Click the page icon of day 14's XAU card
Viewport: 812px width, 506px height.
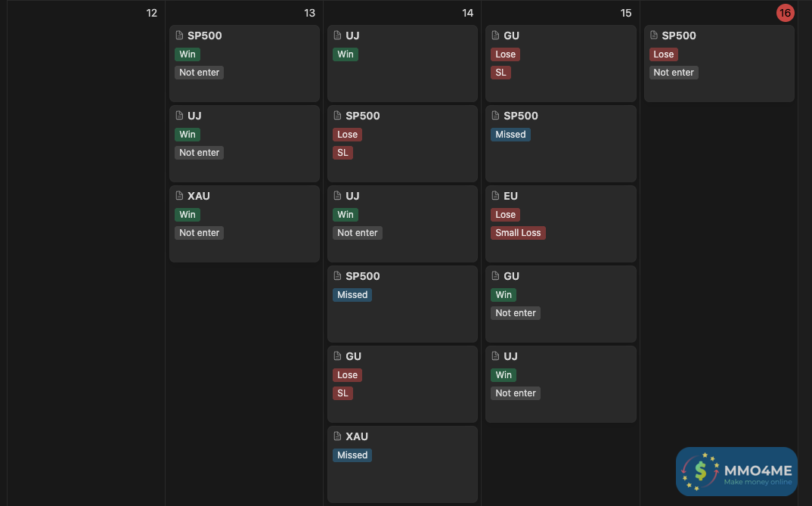click(338, 436)
